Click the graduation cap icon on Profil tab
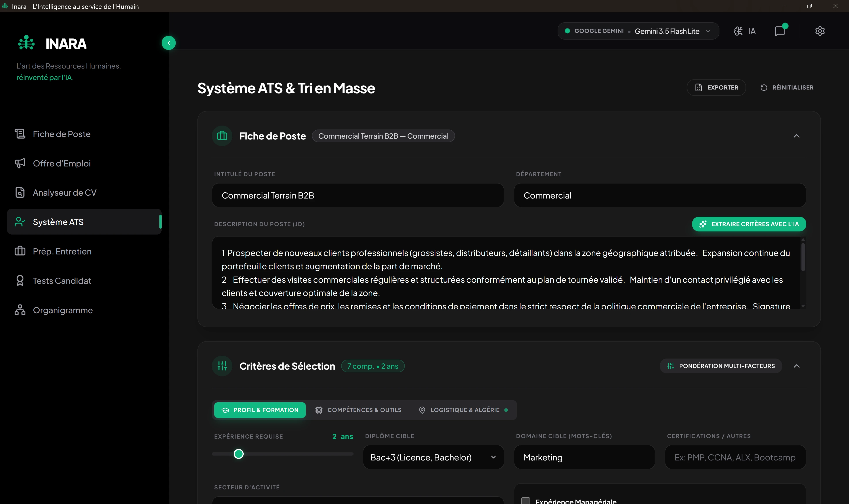Viewport: 849px width, 504px height. [225, 410]
